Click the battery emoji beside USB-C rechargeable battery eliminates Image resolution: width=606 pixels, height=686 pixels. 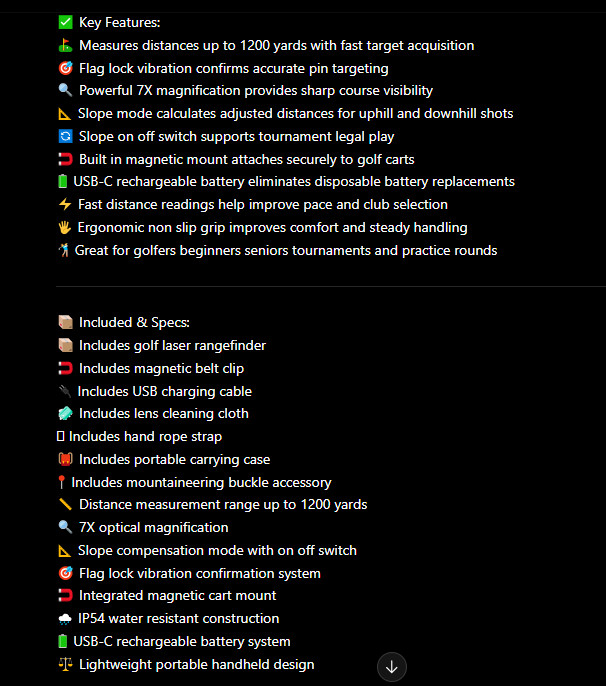click(x=63, y=181)
